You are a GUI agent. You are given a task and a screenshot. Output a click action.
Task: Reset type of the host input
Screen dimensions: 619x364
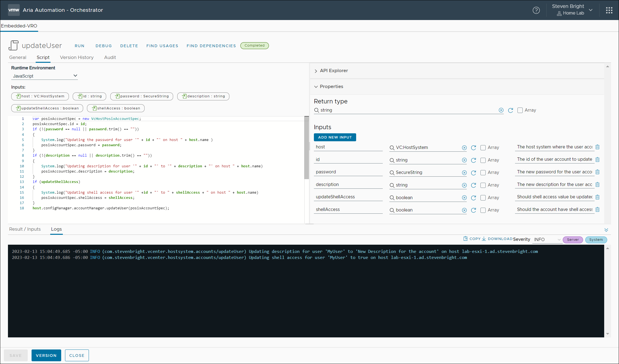pos(474,148)
